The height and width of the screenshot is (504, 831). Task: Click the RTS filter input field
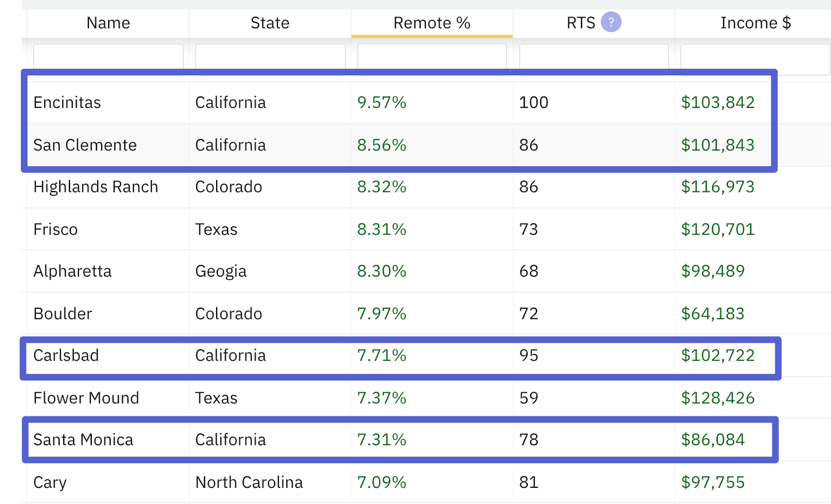594,57
